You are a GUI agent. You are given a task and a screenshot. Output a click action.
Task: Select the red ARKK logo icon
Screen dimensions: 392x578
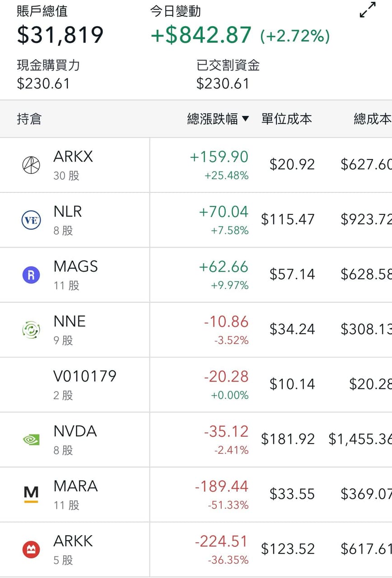click(31, 550)
